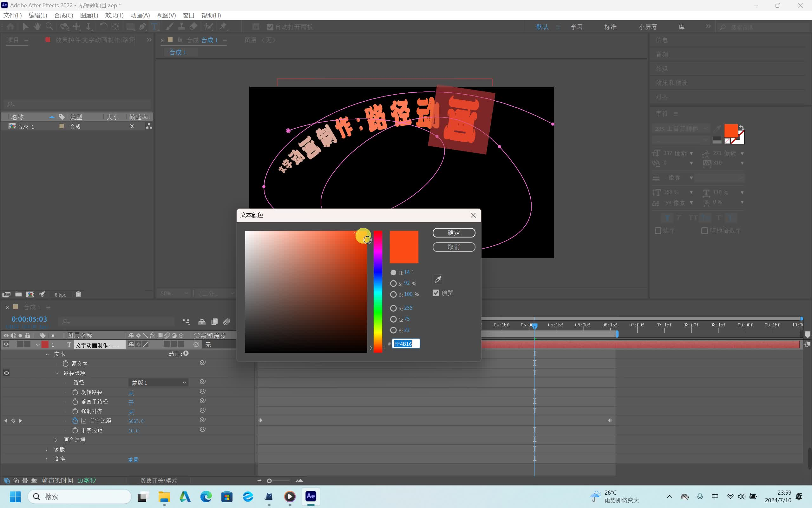Click inside the saturation-brightness color field

tap(306, 292)
